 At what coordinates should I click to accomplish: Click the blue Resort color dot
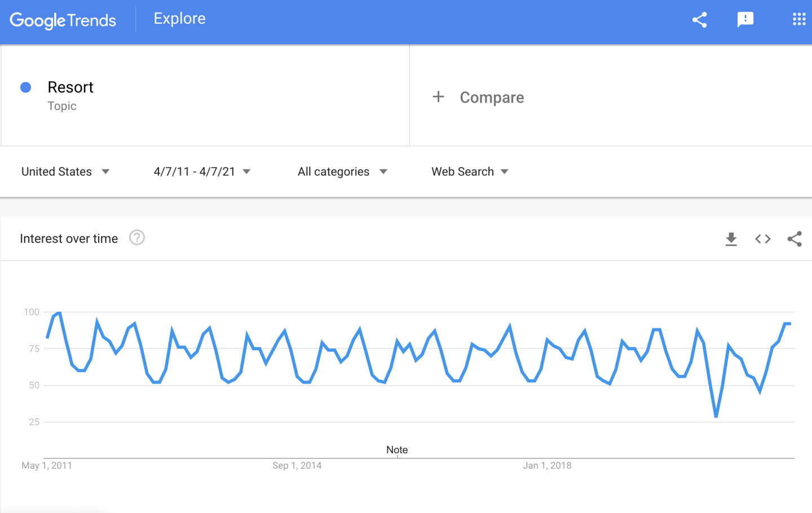pyautogui.click(x=25, y=87)
